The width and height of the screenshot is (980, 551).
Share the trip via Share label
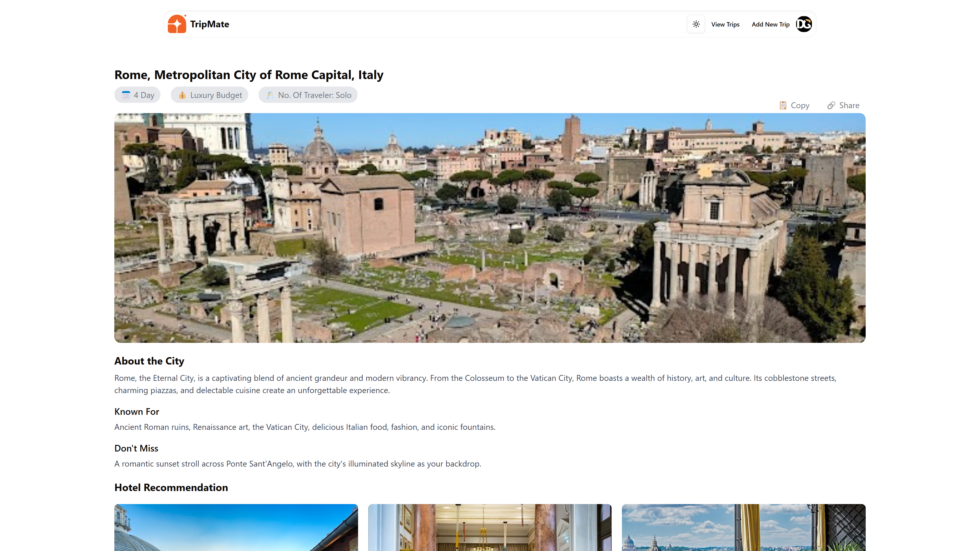pyautogui.click(x=849, y=105)
